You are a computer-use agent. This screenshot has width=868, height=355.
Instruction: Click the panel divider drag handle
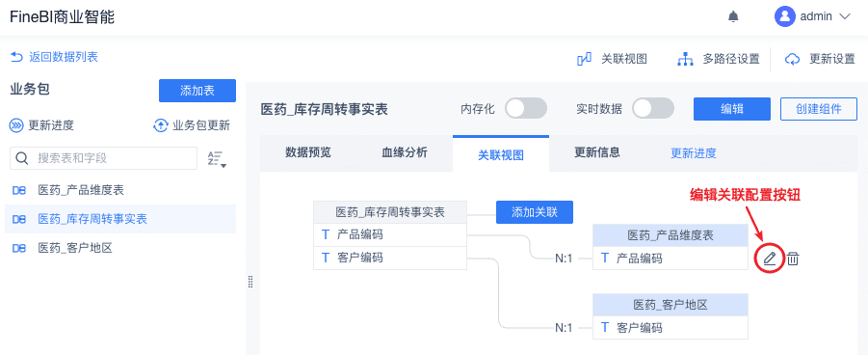250,282
